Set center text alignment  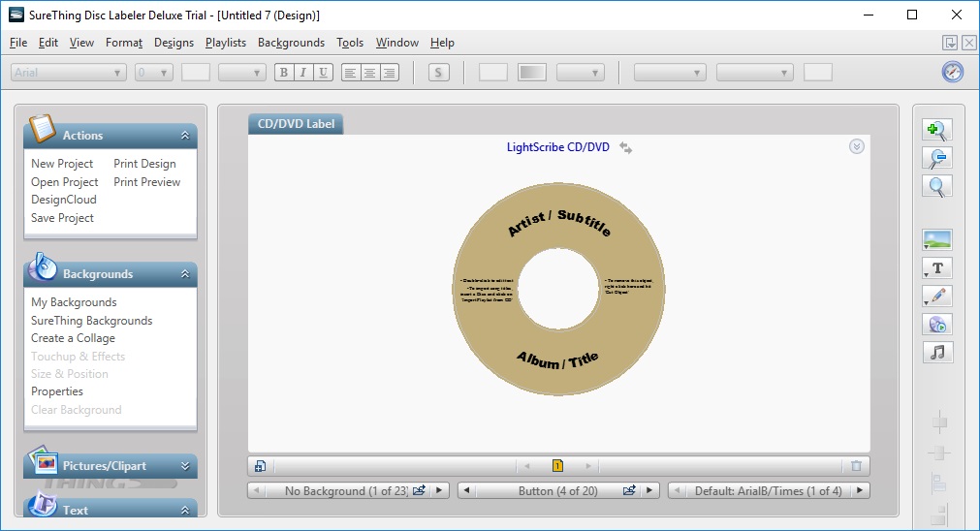pos(370,73)
